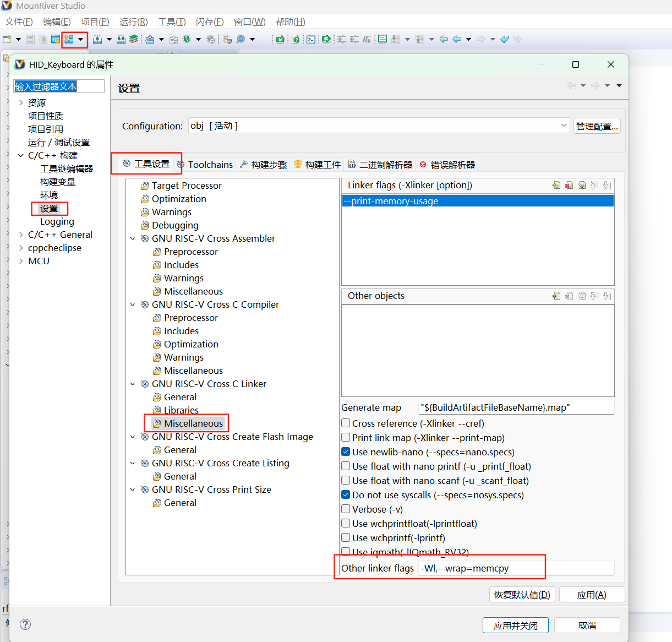672x642 pixels.
Task: Switch to the 构建工件 tab
Action: (x=318, y=165)
